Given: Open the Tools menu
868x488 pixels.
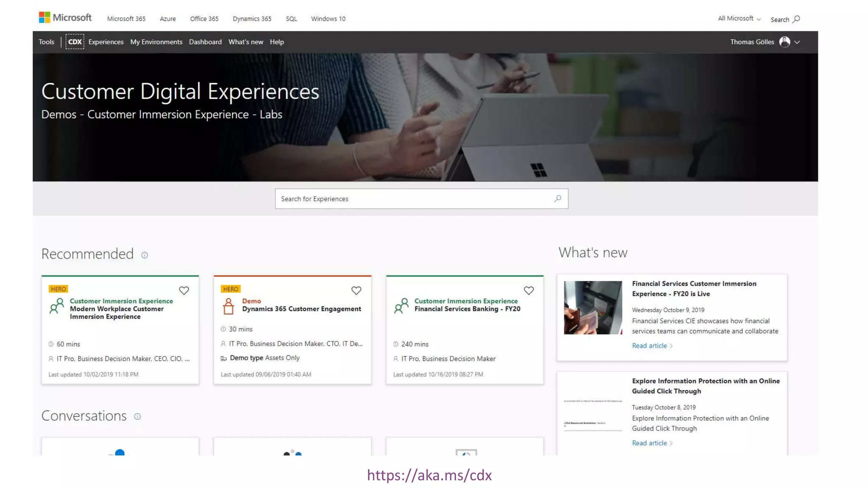Looking at the screenshot, I should coord(47,42).
